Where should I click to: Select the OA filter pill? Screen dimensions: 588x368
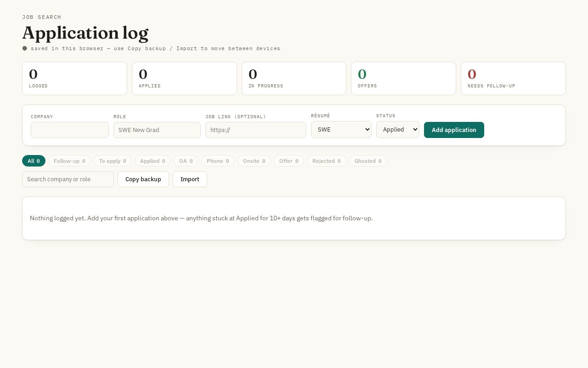tap(186, 161)
